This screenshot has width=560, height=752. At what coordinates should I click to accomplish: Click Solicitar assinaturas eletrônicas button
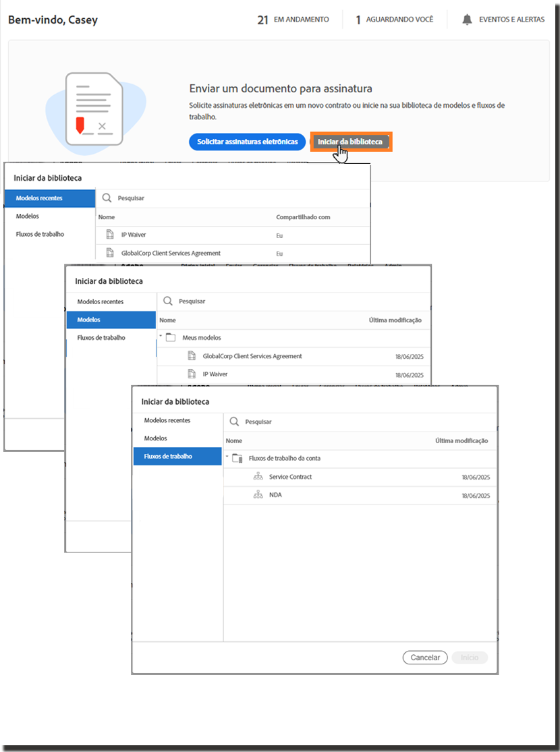[247, 142]
